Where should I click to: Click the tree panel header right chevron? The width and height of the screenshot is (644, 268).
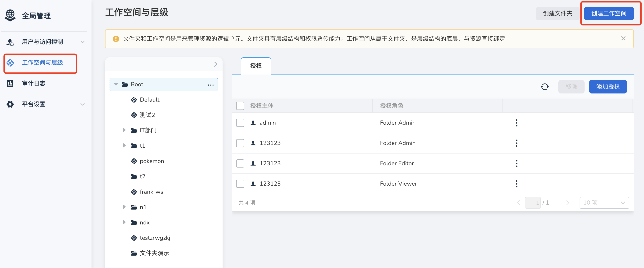216,64
